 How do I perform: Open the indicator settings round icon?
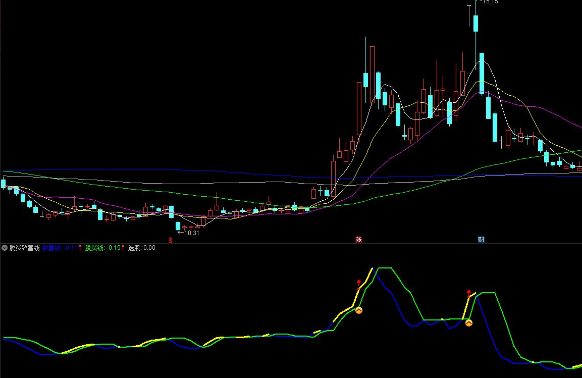coord(4,248)
